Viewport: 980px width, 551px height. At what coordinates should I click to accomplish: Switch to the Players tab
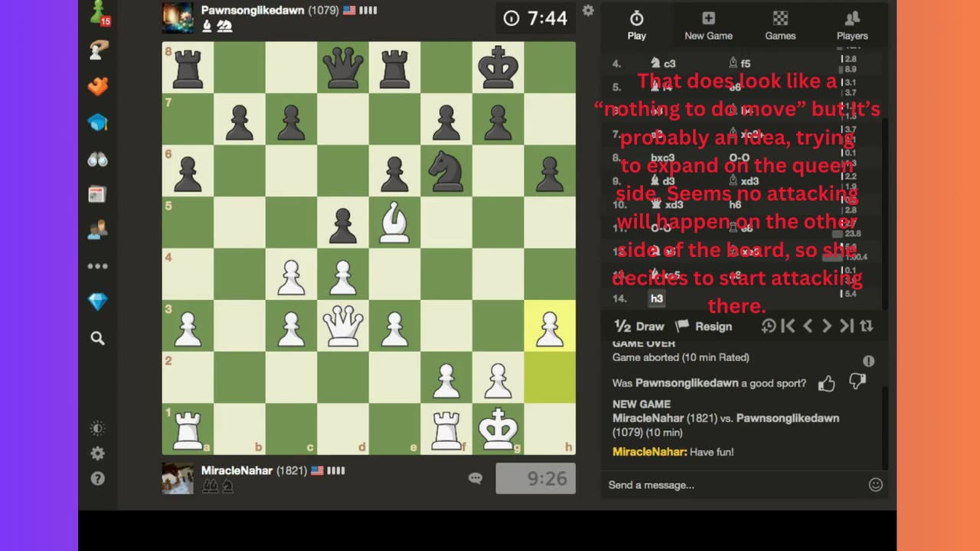[852, 25]
